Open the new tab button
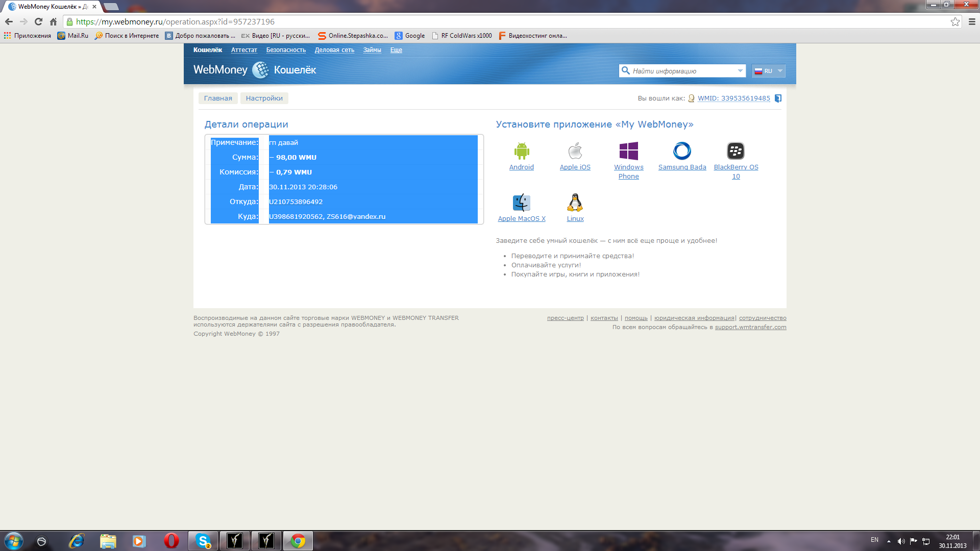980x551 pixels. tap(111, 7)
